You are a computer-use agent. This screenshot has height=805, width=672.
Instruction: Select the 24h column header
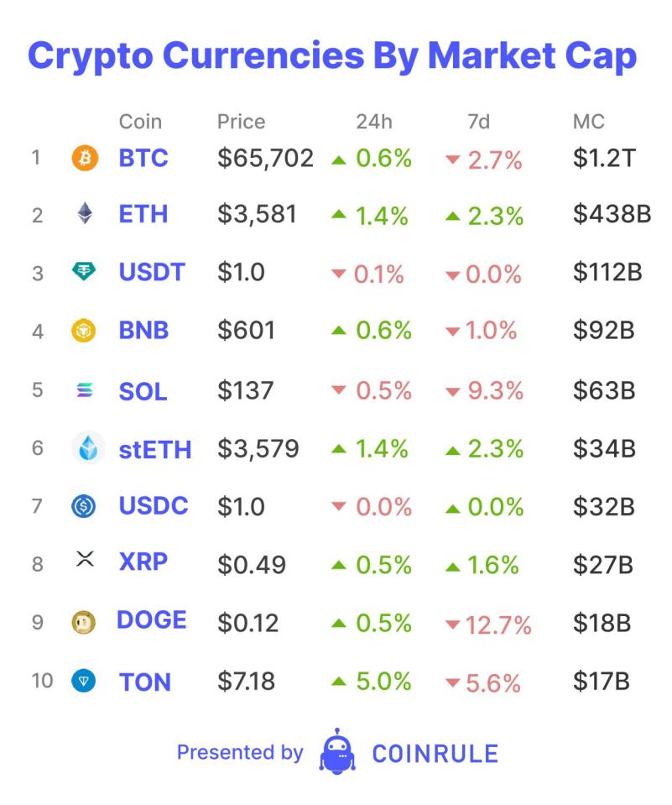[373, 122]
